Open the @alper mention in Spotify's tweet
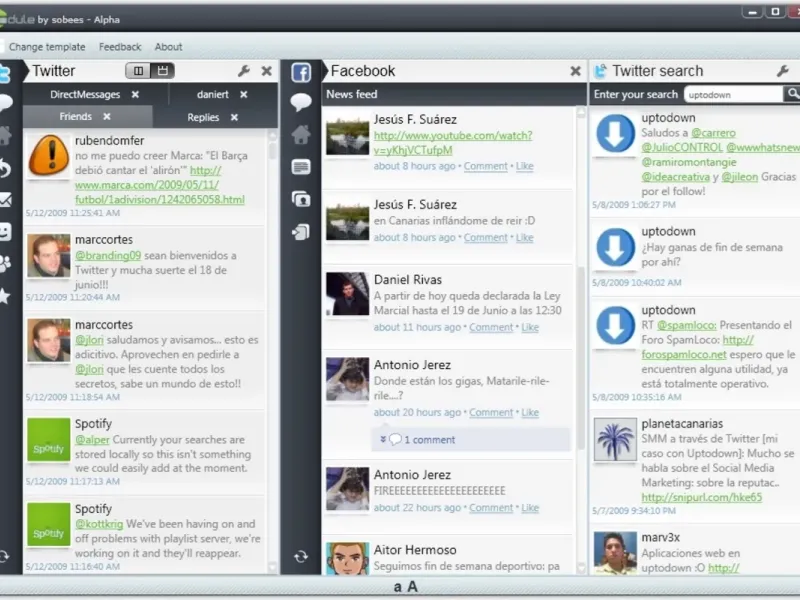Image resolution: width=800 pixels, height=600 pixels. (x=92, y=440)
